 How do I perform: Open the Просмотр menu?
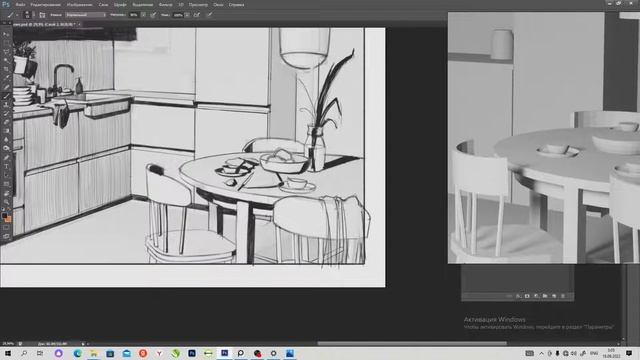(198, 5)
